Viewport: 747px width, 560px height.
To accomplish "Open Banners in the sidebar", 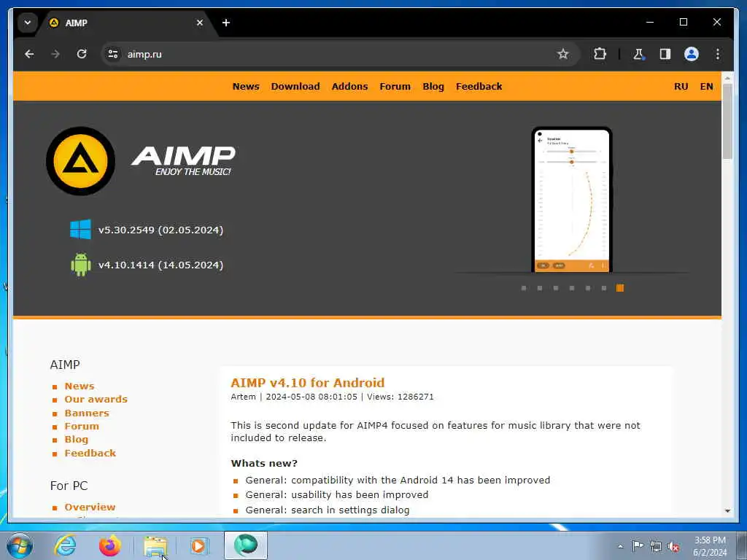I will 87,413.
